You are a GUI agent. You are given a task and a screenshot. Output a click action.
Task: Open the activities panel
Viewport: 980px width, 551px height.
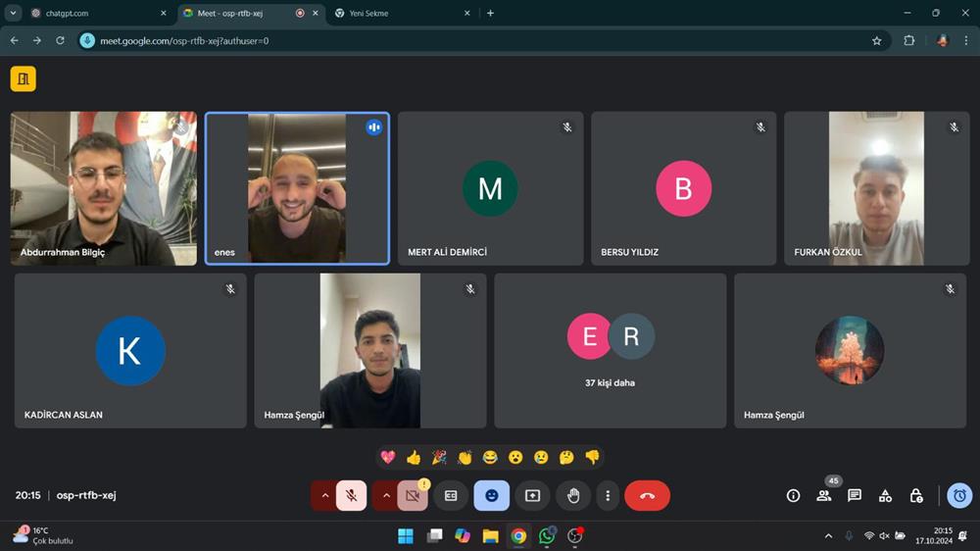click(885, 495)
